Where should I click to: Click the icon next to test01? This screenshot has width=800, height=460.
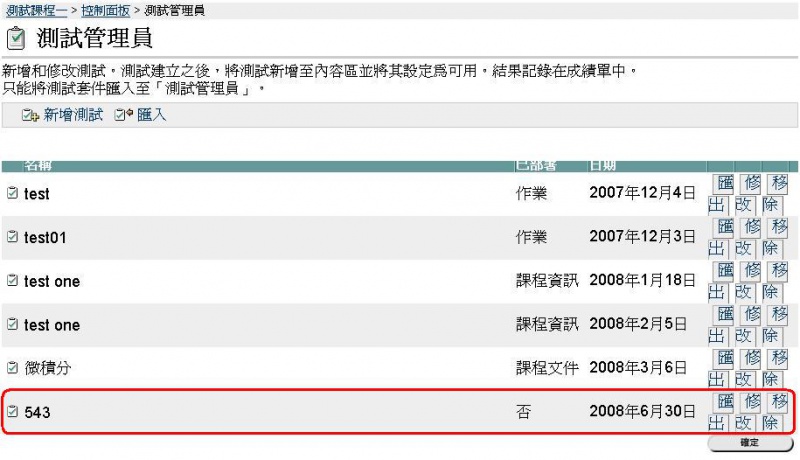[x=12, y=237]
